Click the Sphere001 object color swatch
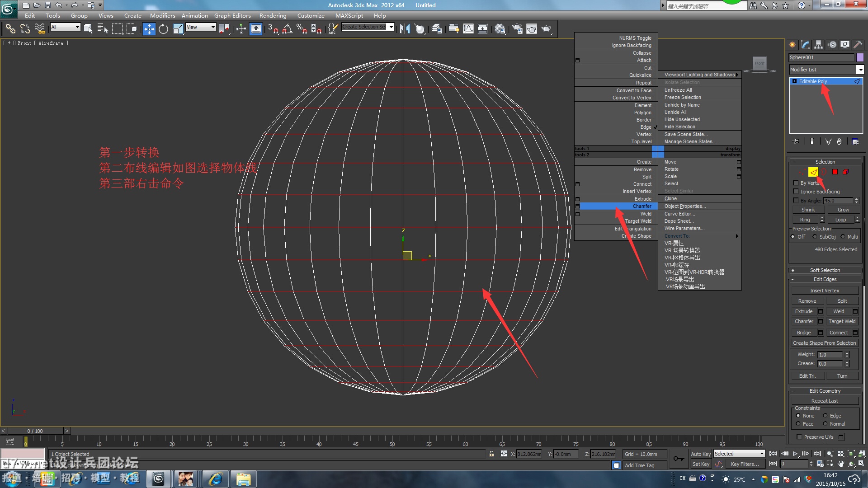This screenshot has height=488, width=868. [x=860, y=57]
